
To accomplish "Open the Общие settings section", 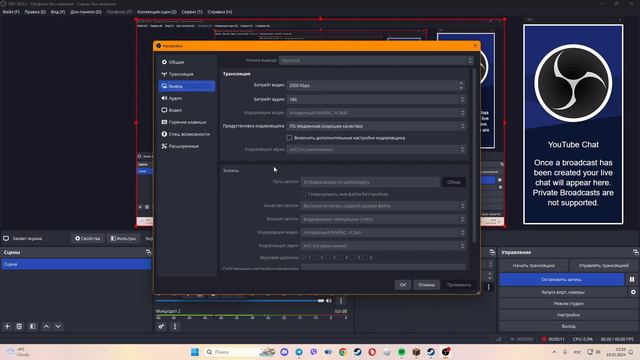I will click(x=187, y=62).
